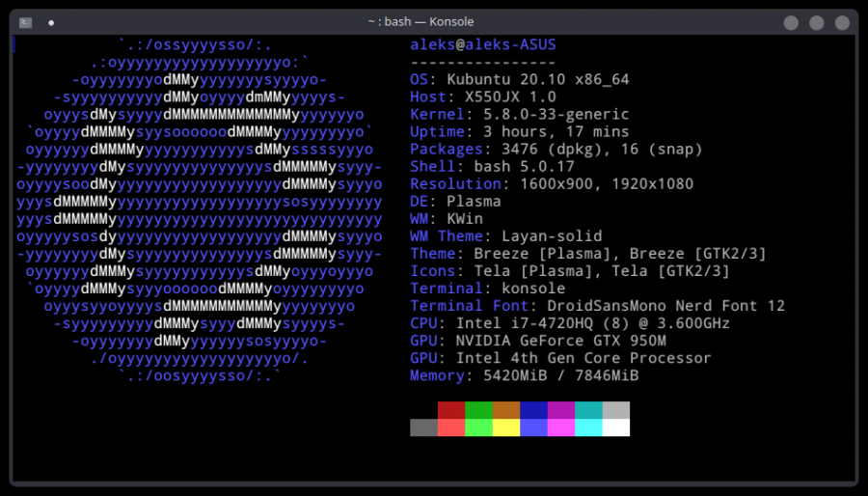Close the Konsole terminal window
This screenshot has height=496, width=868.
coord(842,22)
